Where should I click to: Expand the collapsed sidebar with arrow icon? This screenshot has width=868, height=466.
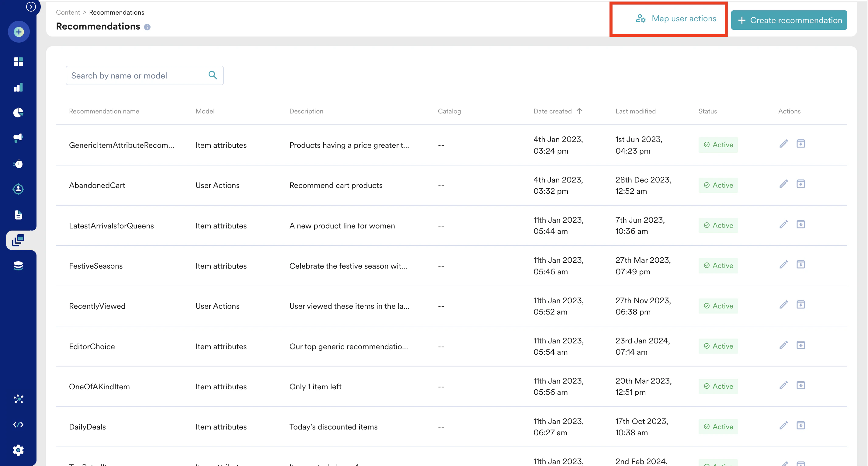click(x=31, y=6)
